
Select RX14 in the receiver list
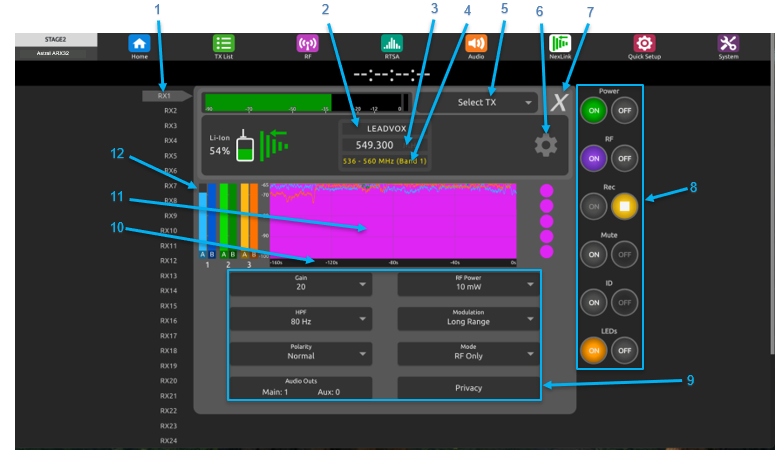(168, 290)
